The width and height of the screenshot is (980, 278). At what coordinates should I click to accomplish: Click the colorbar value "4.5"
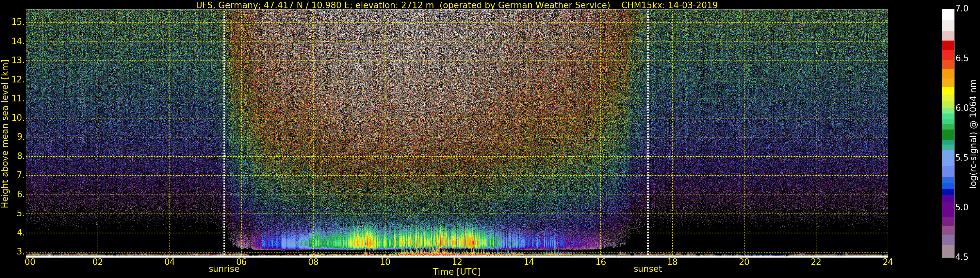962,257
